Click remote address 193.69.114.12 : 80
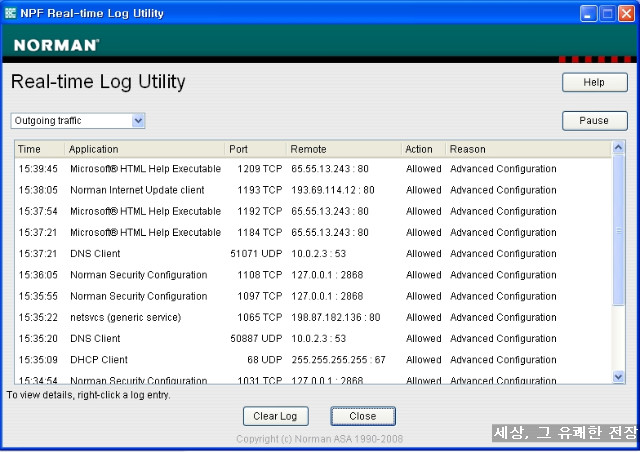640x452 pixels. point(333,190)
